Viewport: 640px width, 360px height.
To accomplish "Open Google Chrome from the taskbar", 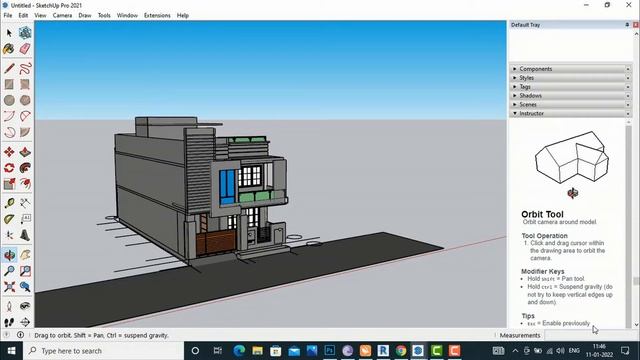I will click(x=401, y=351).
